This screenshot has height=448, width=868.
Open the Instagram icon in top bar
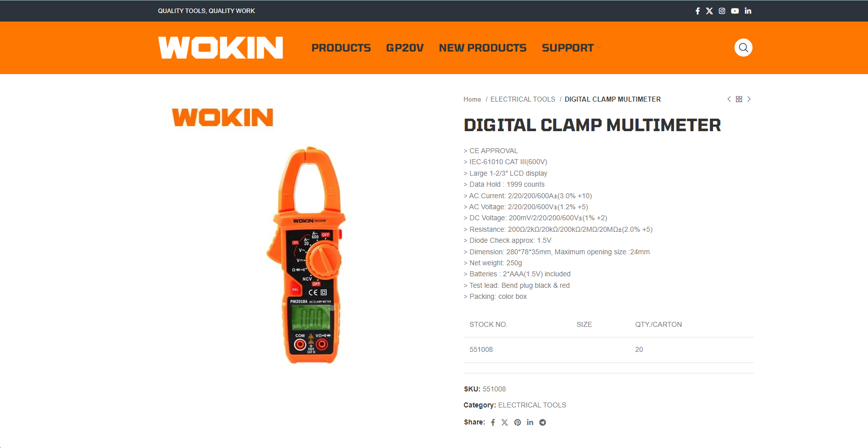pyautogui.click(x=722, y=11)
